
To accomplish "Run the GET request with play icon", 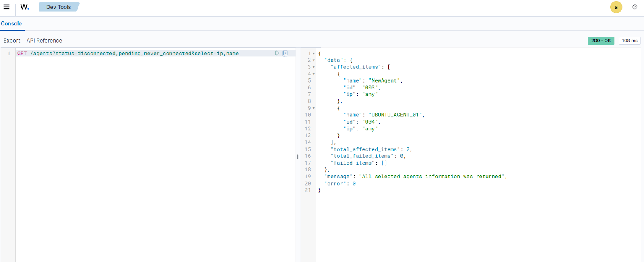I will pyautogui.click(x=277, y=53).
